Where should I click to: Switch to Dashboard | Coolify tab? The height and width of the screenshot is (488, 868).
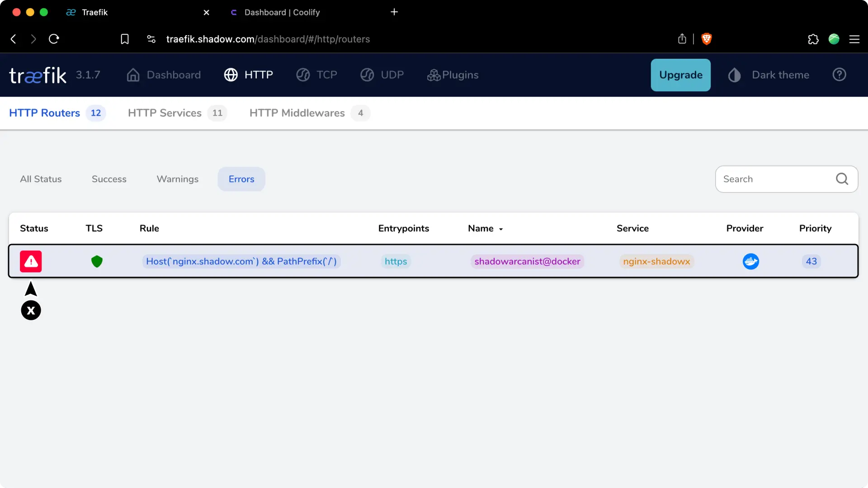pyautogui.click(x=282, y=12)
